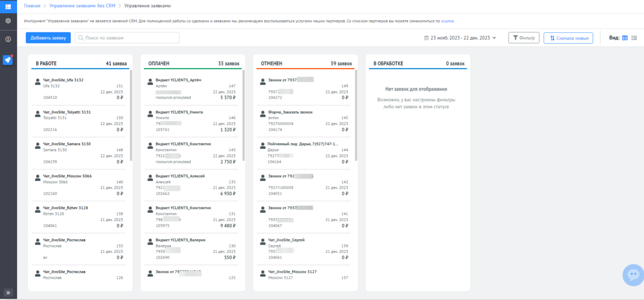Open settings gear in left sidebar
The width and height of the screenshot is (644, 300).
point(8,21)
